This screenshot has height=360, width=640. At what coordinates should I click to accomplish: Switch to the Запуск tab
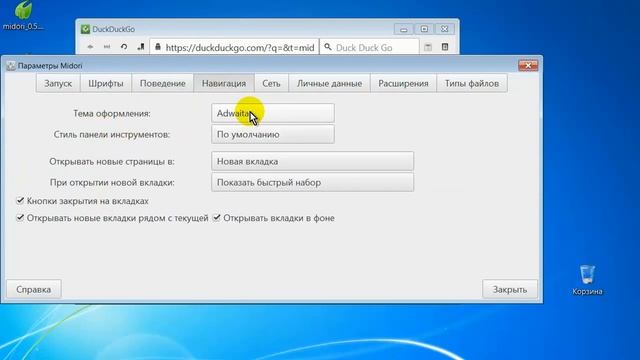point(58,83)
